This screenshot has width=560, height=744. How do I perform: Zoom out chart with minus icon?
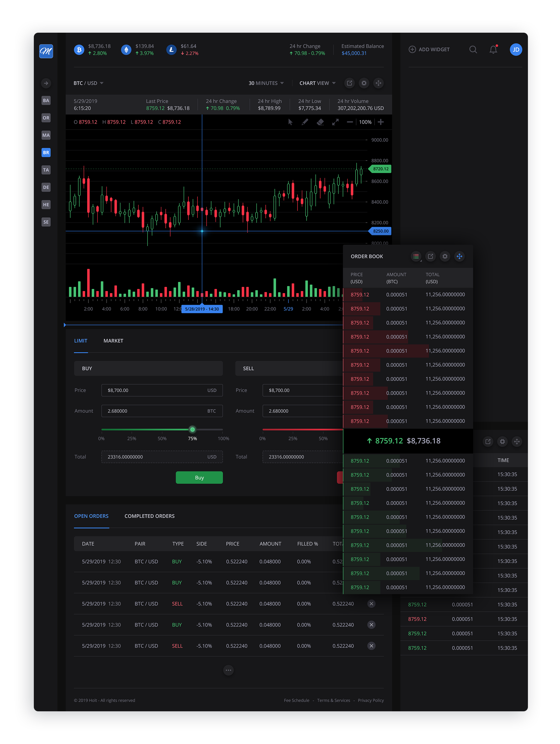[350, 122]
